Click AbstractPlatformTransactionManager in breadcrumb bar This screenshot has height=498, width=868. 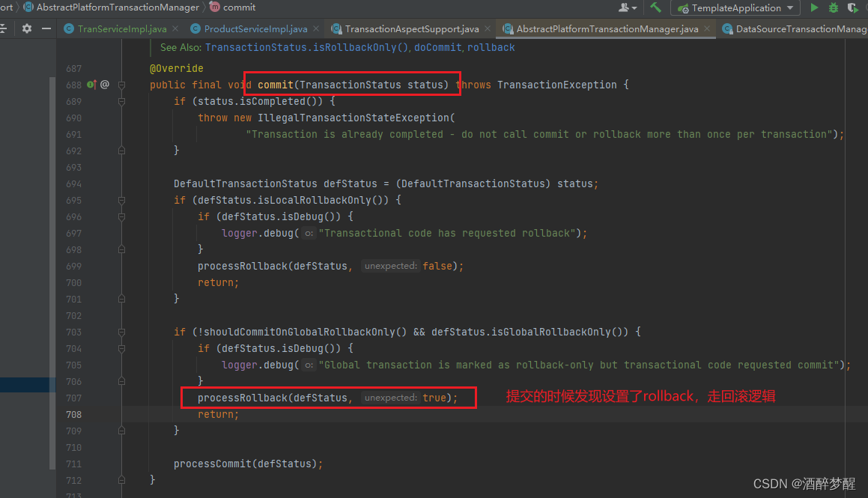(118, 7)
